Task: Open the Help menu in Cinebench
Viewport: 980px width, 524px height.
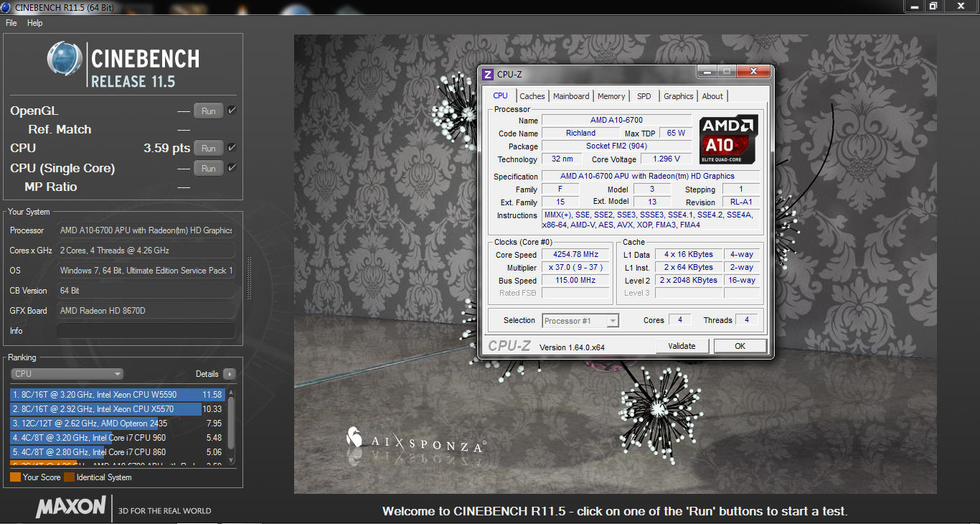Action: pos(35,23)
